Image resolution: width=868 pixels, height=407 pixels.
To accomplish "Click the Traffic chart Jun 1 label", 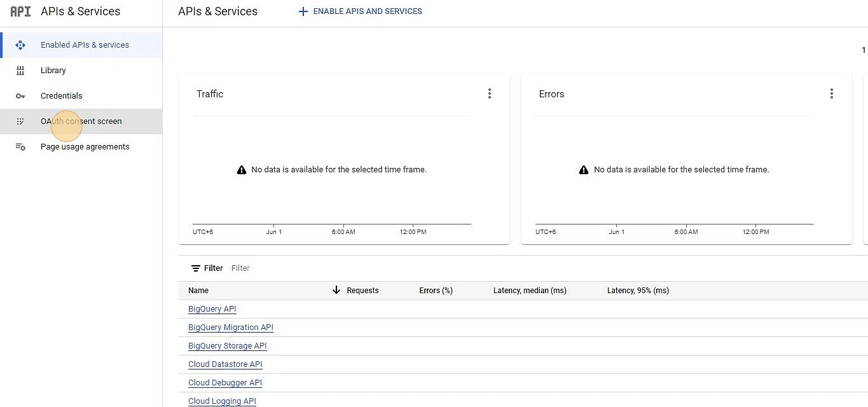I will [274, 232].
